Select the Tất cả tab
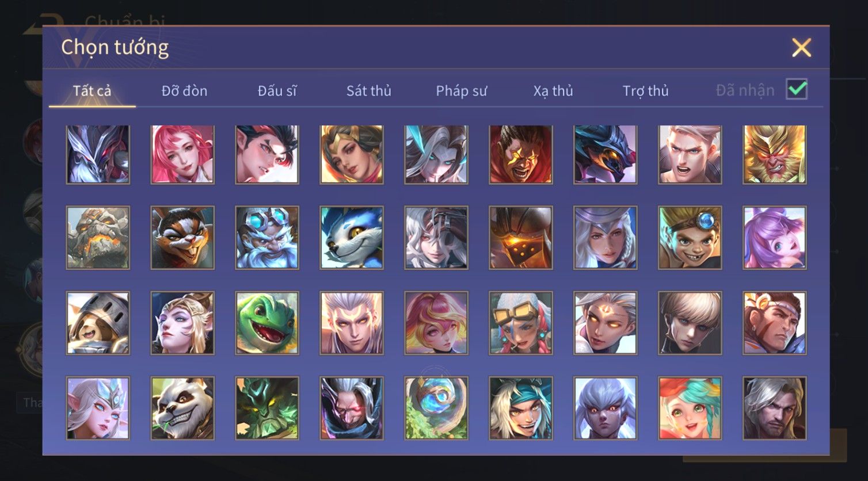Viewport: 868px width, 481px height. point(92,90)
